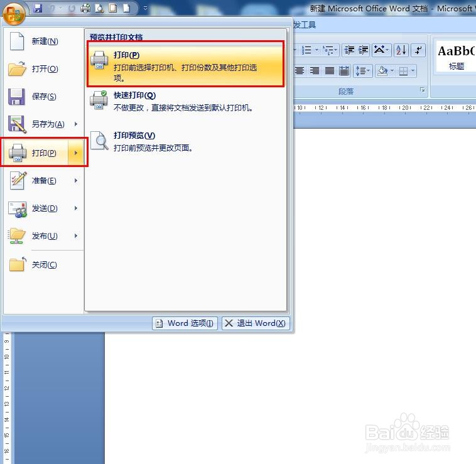Screen dimensions: 476x464
Task: Click the Redo icon in Quick Access Toolbar
Action: coord(72,9)
